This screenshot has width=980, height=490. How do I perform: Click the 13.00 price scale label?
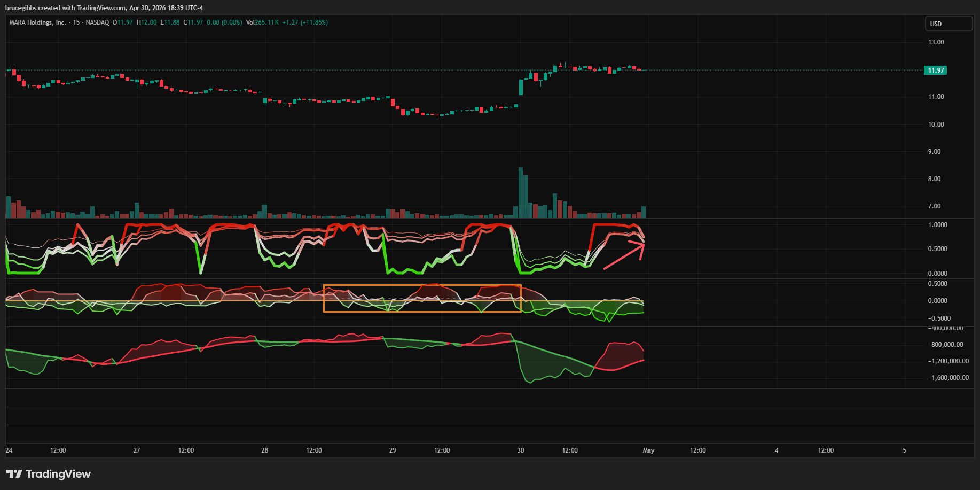tap(936, 42)
